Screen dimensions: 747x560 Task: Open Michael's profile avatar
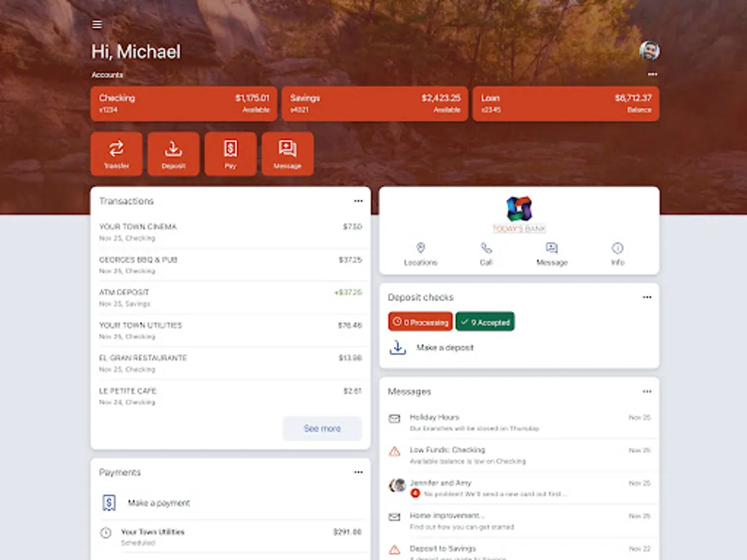point(649,51)
